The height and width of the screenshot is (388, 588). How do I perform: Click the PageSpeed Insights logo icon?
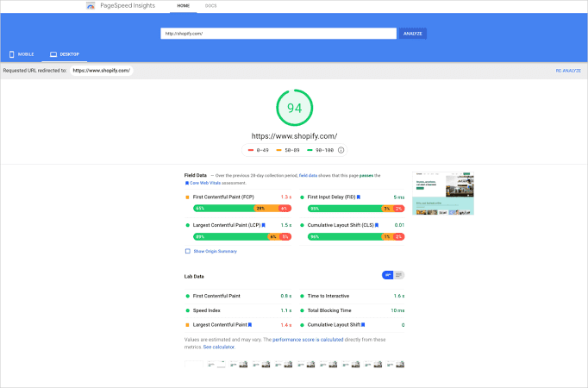click(91, 6)
